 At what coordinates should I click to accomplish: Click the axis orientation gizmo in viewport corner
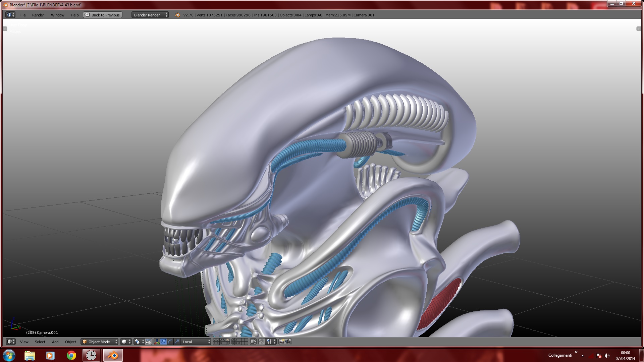[x=15, y=324]
